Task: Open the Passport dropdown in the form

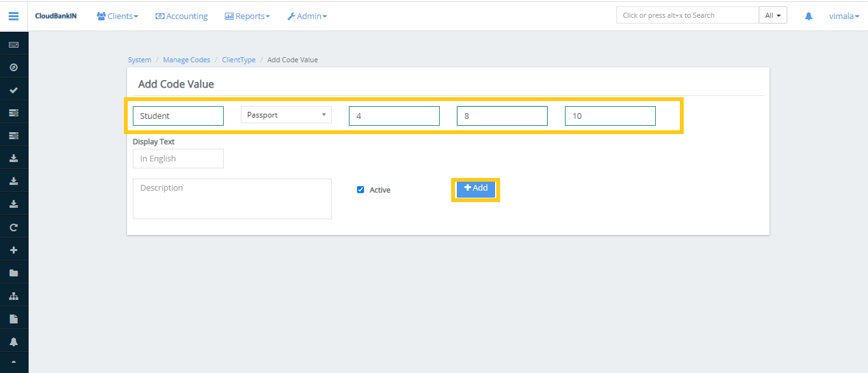Action: point(285,114)
